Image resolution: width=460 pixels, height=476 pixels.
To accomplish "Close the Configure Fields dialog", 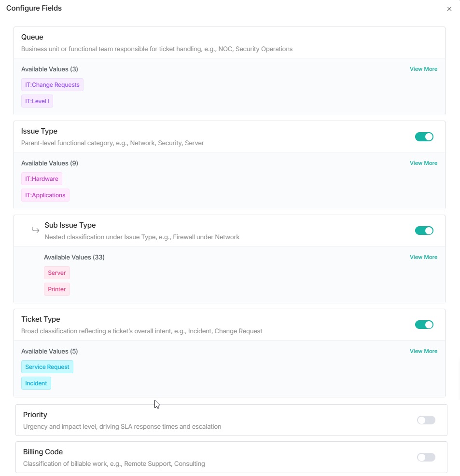I will (449, 9).
